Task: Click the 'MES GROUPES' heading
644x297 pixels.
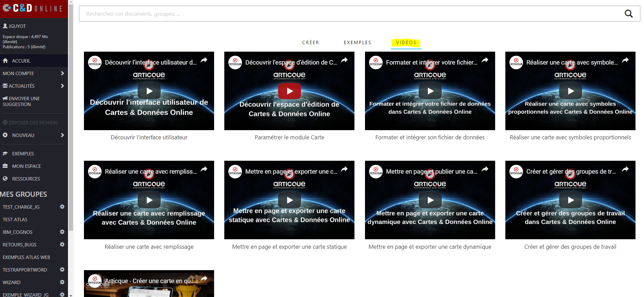Action: coord(23,194)
